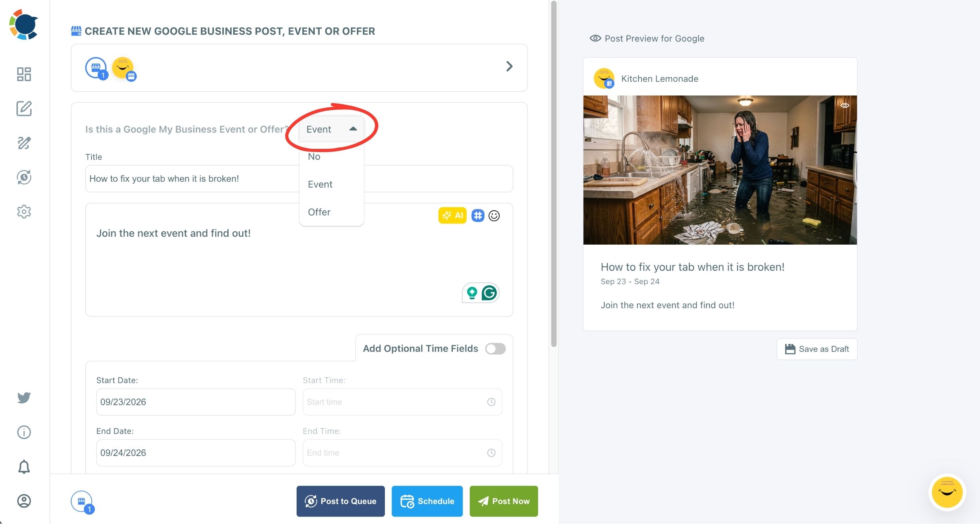The image size is (980, 524).
Task: Click the Start Date field 09/23/2026
Action: [196, 402]
